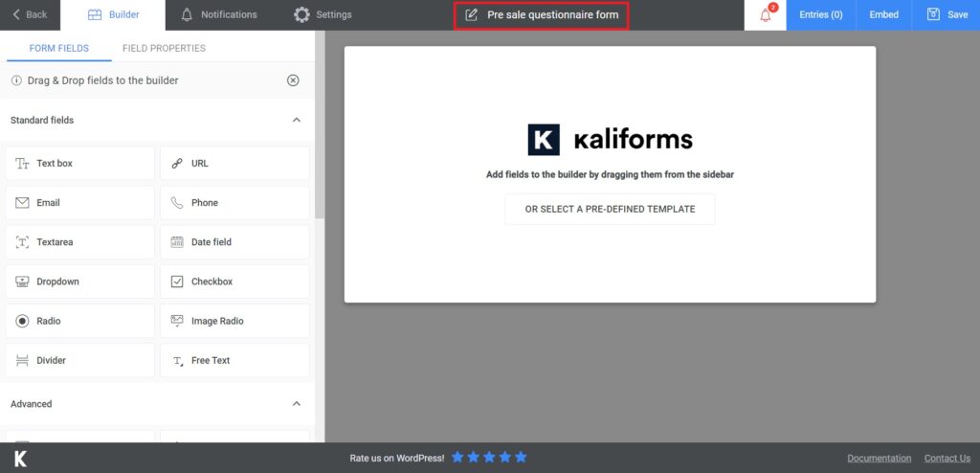Open the Builder tab
The height and width of the screenshot is (473, 980).
click(113, 15)
